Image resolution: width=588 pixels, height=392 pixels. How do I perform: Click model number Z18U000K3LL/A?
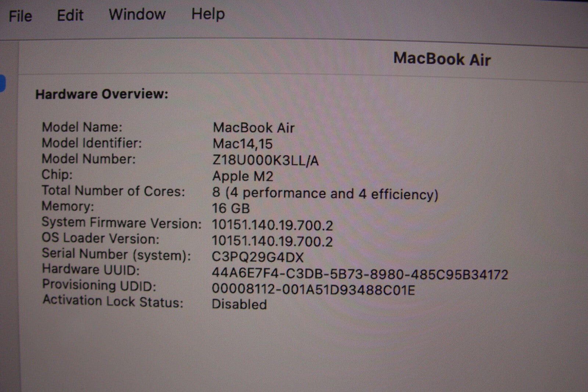coord(265,160)
